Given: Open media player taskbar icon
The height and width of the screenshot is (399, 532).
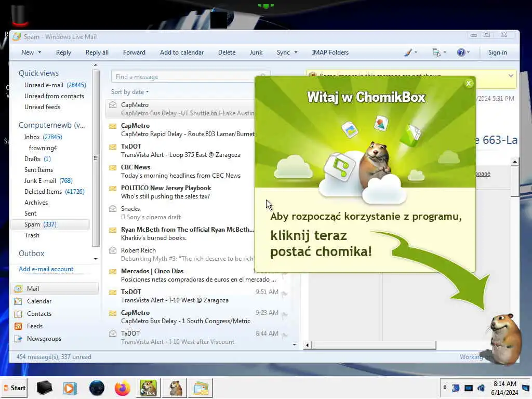Looking at the screenshot, I should pyautogui.click(x=70, y=388).
